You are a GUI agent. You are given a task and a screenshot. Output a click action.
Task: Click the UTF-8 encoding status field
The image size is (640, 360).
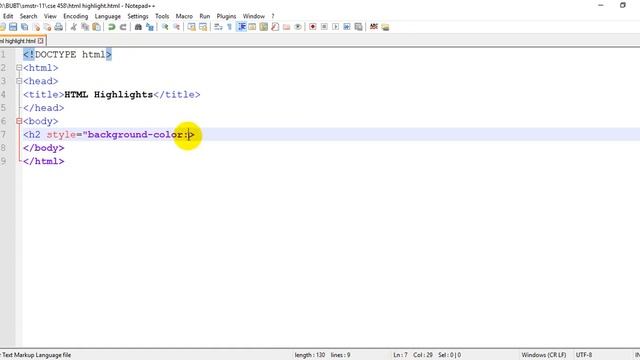pos(584,355)
